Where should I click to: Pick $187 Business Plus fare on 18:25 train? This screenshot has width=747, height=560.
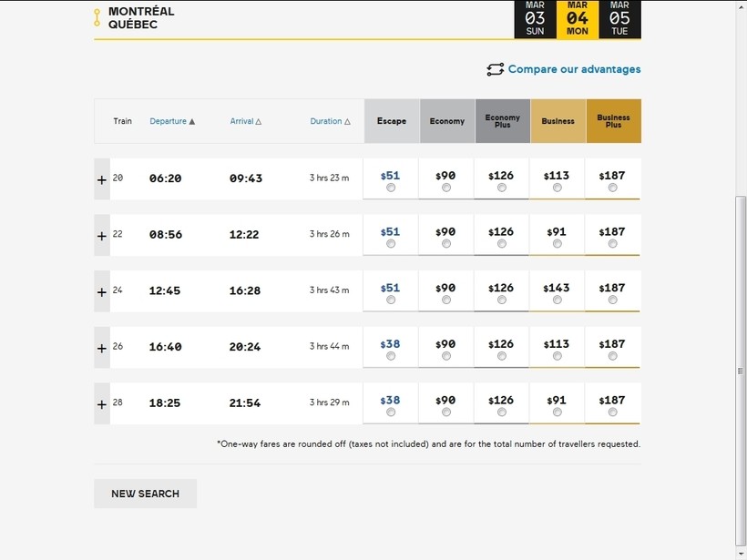pyautogui.click(x=612, y=412)
